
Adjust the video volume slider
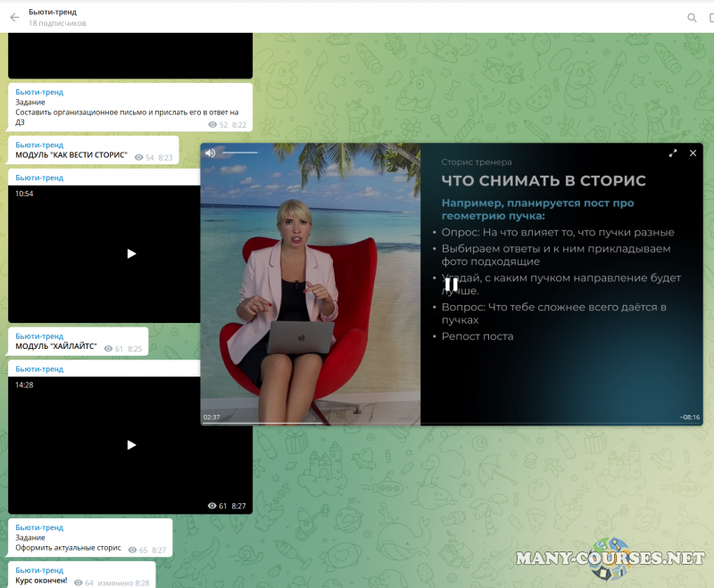pos(239,153)
